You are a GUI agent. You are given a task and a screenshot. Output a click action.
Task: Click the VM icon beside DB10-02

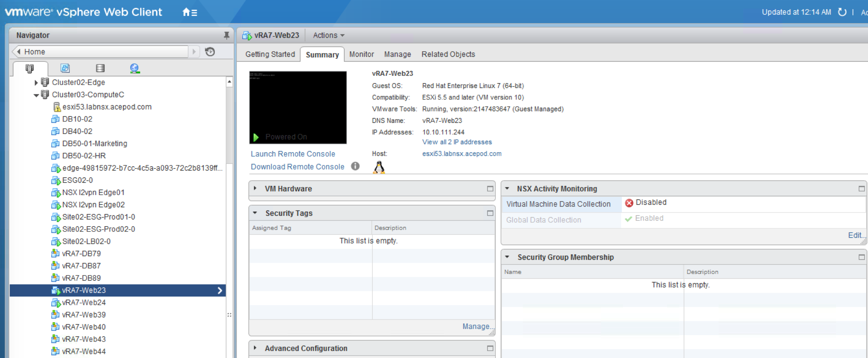click(55, 119)
